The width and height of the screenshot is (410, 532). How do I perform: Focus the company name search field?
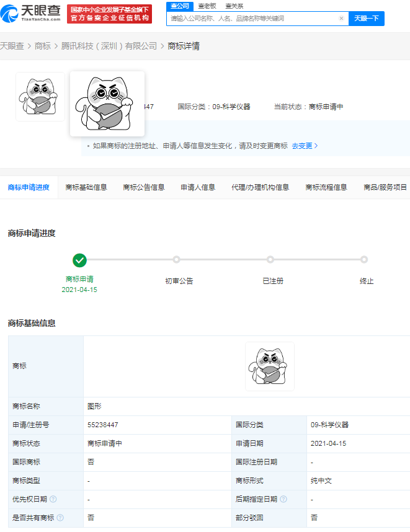click(x=254, y=19)
